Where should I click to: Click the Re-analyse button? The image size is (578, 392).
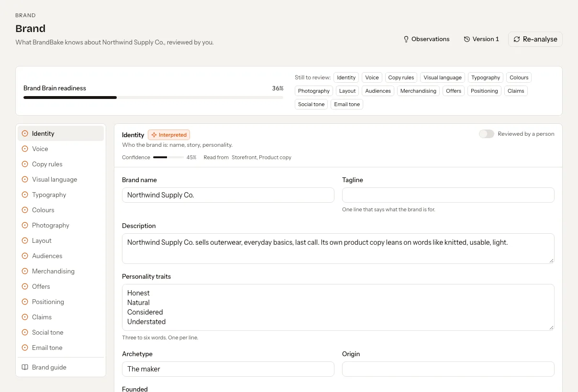tap(535, 39)
